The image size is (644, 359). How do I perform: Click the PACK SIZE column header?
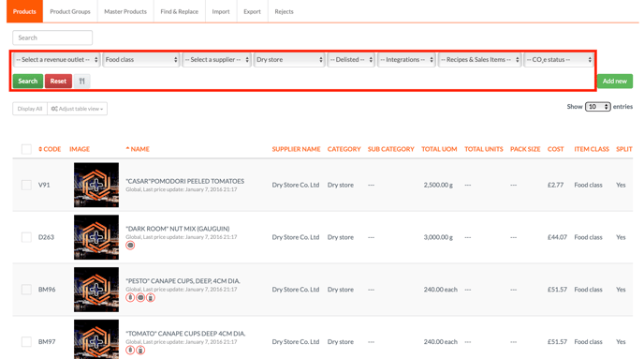[x=525, y=149]
